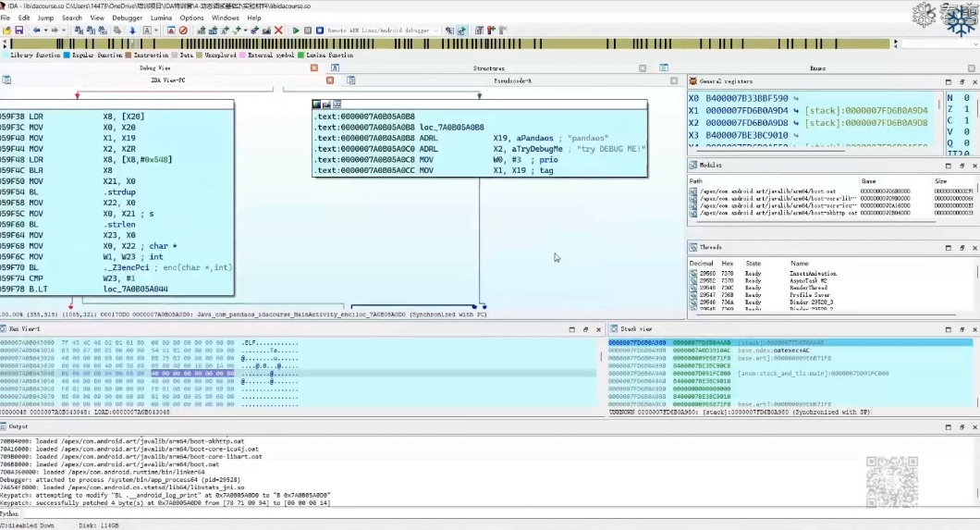
Task: Click the red X icon in toolbar
Action: point(279,30)
